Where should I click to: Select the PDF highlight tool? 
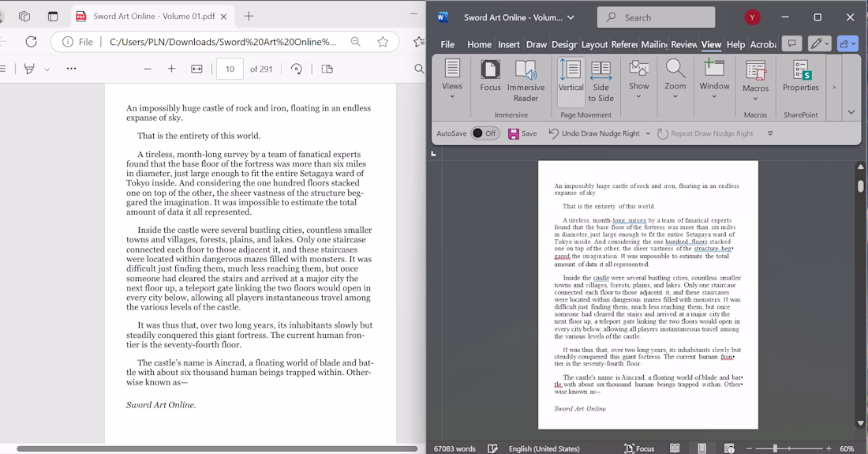tap(29, 69)
